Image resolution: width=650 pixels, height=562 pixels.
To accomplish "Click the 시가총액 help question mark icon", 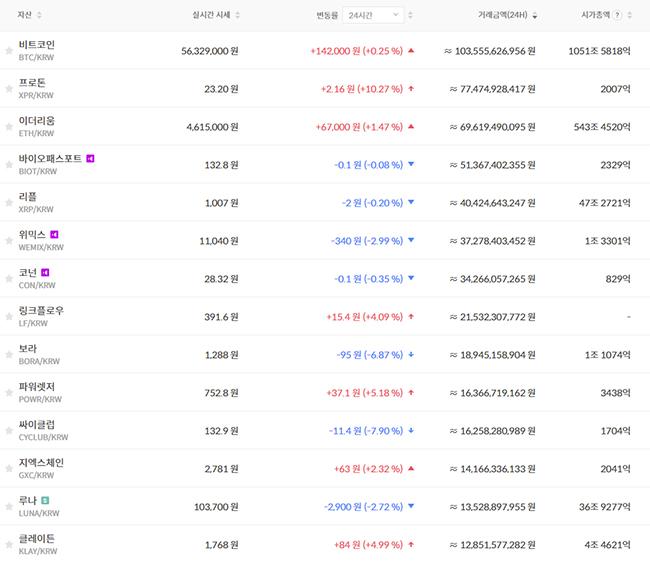I will [x=617, y=16].
